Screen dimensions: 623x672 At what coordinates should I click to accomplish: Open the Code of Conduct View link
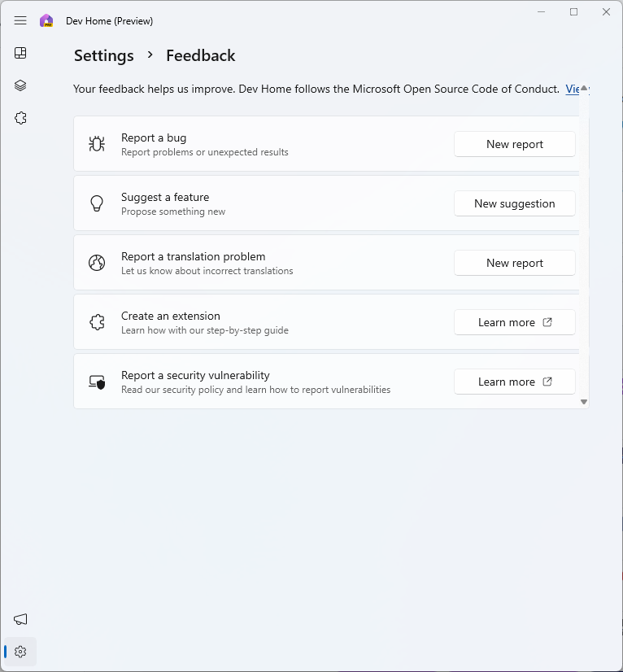tap(573, 89)
